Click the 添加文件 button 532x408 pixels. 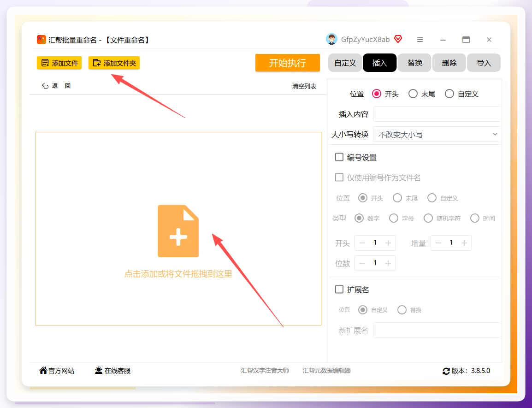[59, 63]
